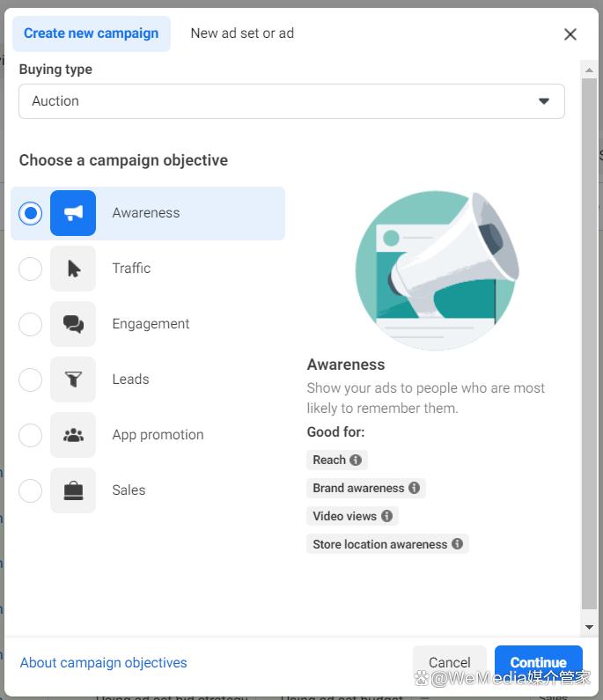Click the Cancel button
The height and width of the screenshot is (700, 603).
click(x=449, y=662)
